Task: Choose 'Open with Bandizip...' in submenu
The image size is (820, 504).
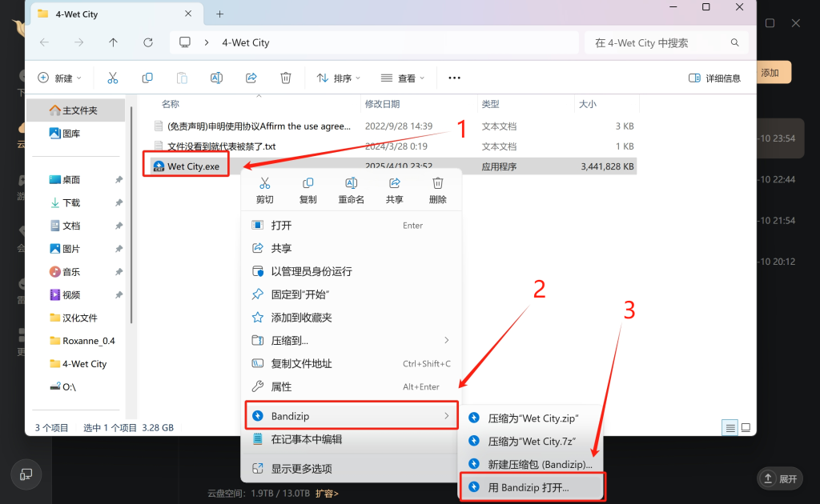Action: click(x=529, y=486)
